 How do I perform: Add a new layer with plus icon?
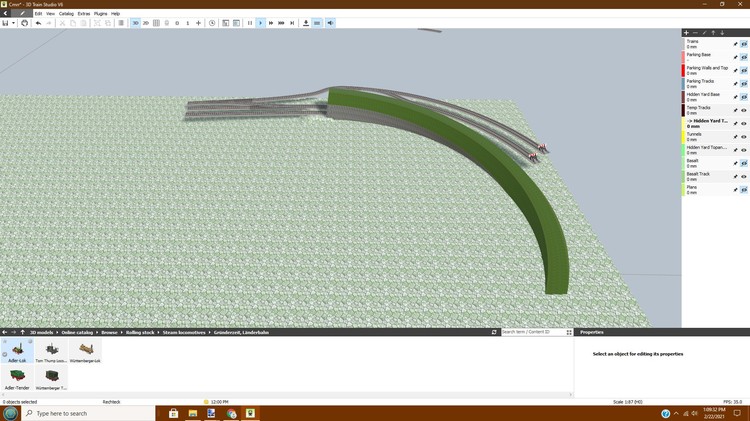coord(686,33)
